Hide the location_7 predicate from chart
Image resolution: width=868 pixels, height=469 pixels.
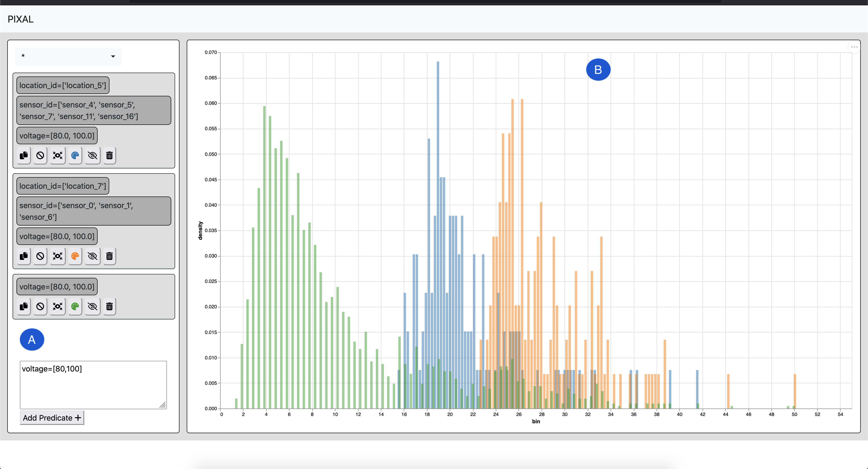click(92, 256)
